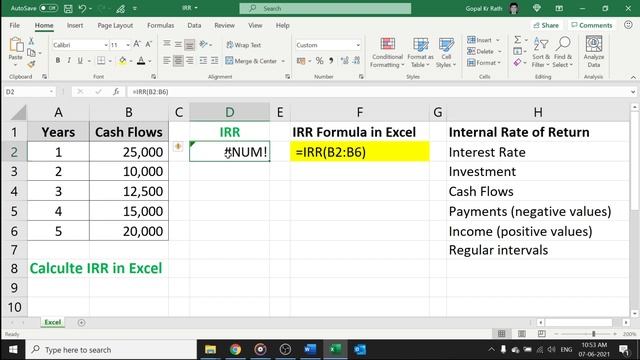Click the Copy icon in Clipboard group

click(x=31, y=53)
